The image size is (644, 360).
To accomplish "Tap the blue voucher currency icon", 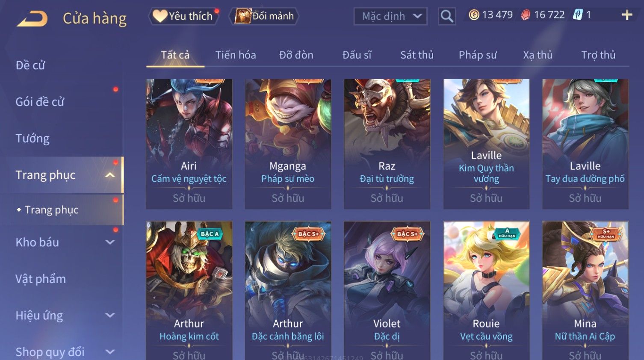I will pos(578,15).
